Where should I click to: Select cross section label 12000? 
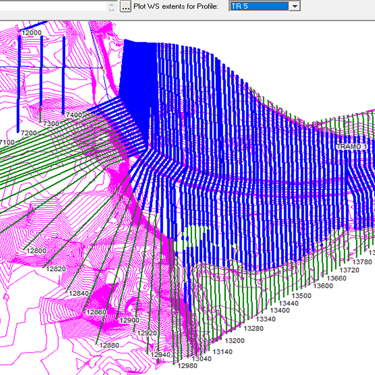[x=32, y=33]
